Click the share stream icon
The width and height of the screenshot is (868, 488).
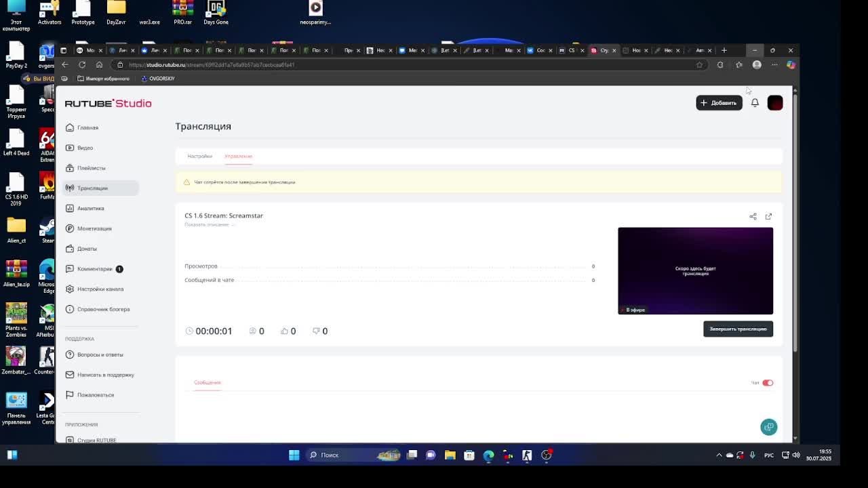point(753,216)
